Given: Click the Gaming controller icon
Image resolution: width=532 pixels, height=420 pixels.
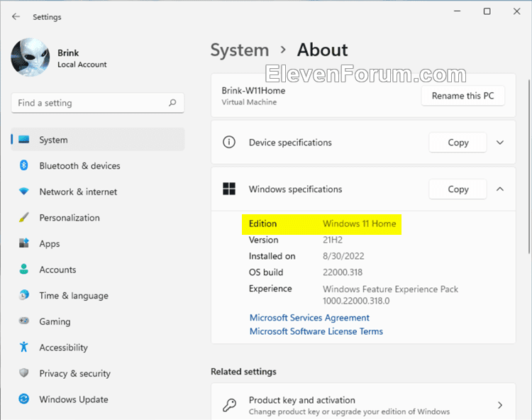Looking at the screenshot, I should tap(23, 321).
